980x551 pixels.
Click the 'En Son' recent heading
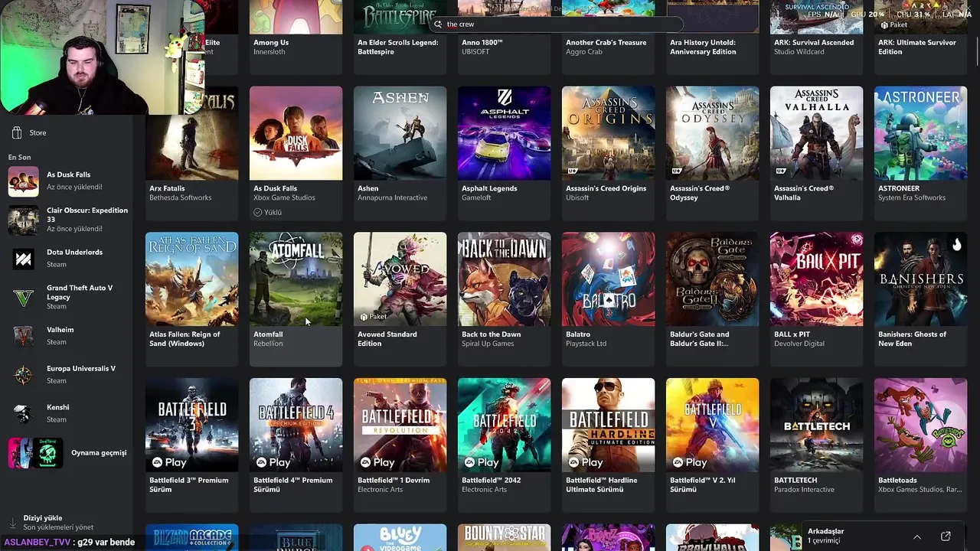[20, 157]
